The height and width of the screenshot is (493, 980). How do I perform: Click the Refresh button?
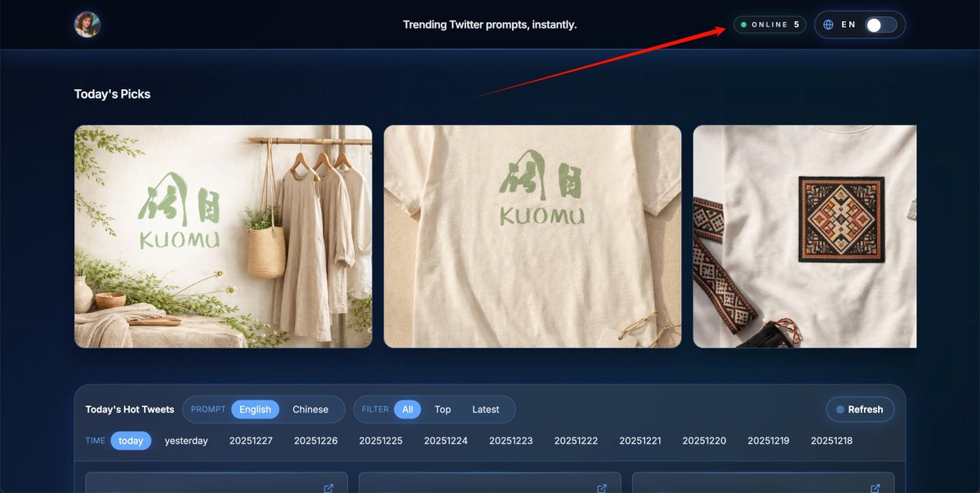(860, 410)
